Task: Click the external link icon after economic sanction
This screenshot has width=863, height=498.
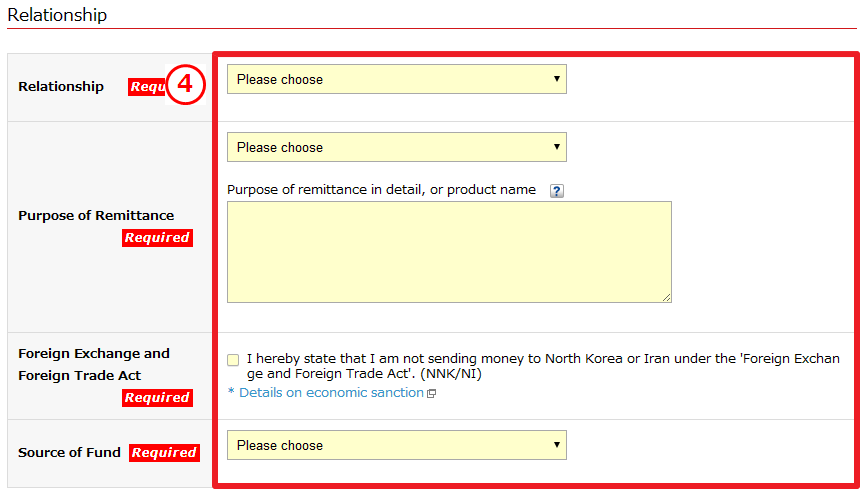Action: coord(432,393)
